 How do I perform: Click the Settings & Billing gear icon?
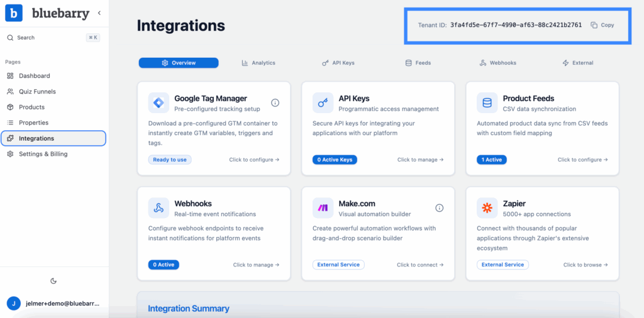pyautogui.click(x=10, y=154)
